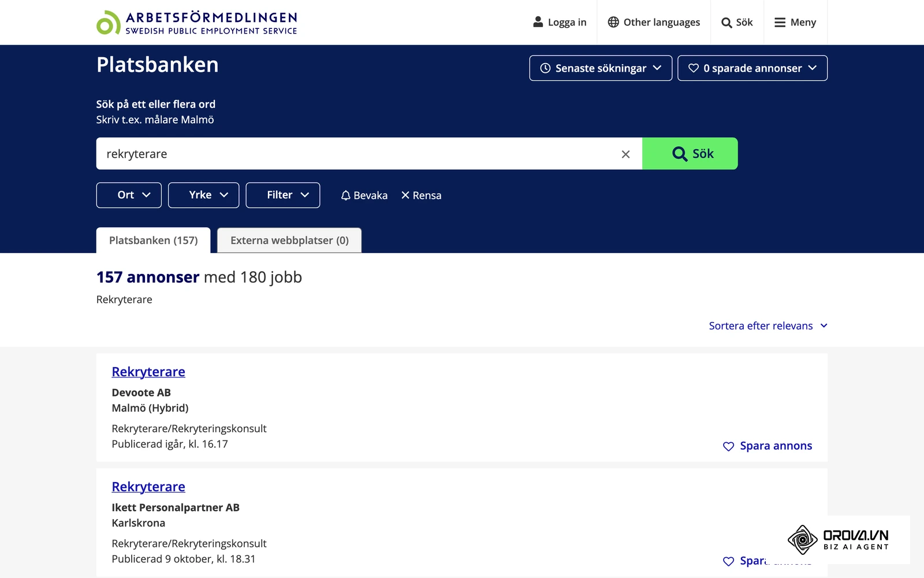Open Sortera efter relevans dropdown

point(768,326)
